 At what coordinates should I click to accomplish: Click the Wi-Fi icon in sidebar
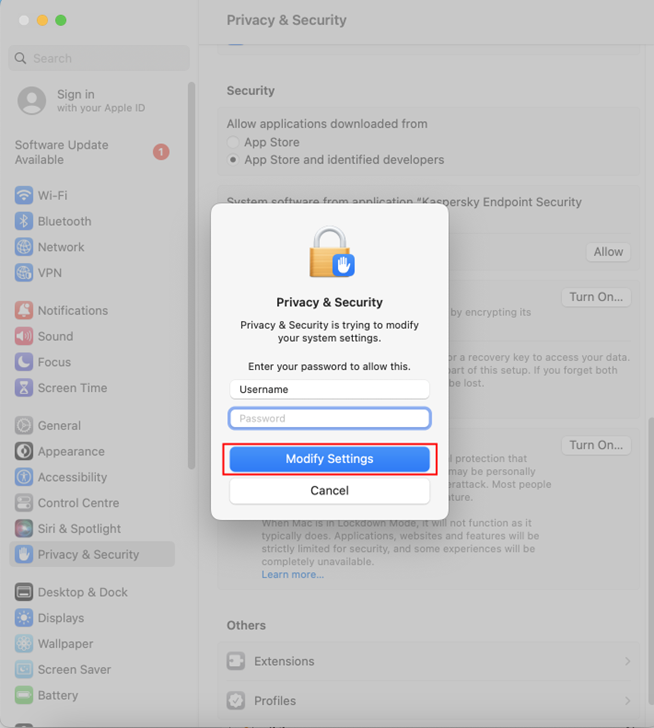pos(24,195)
